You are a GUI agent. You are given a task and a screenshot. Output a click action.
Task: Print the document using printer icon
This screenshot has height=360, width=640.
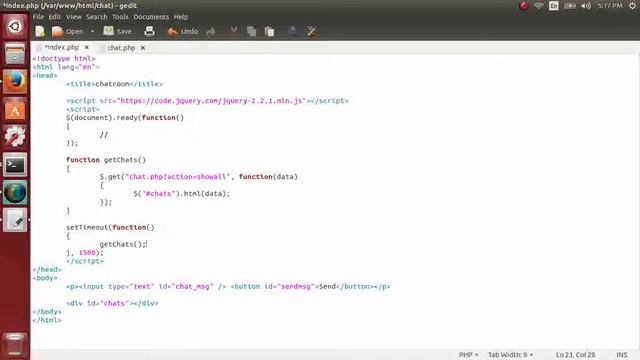tap(149, 31)
